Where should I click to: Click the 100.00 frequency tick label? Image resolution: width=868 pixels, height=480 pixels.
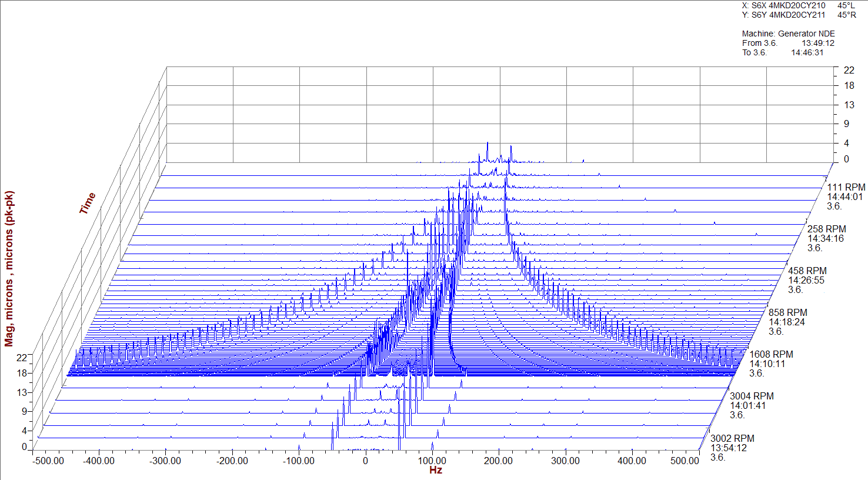click(432, 461)
